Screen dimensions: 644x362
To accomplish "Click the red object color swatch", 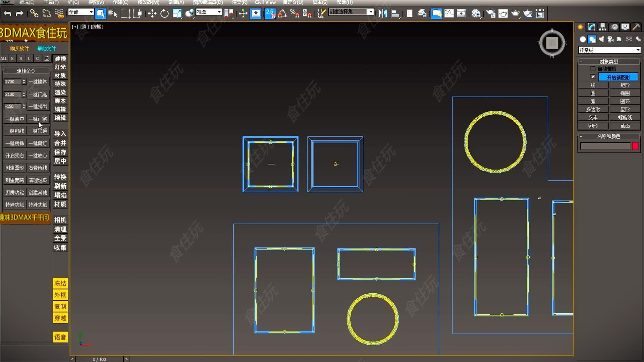I will pos(636,146).
